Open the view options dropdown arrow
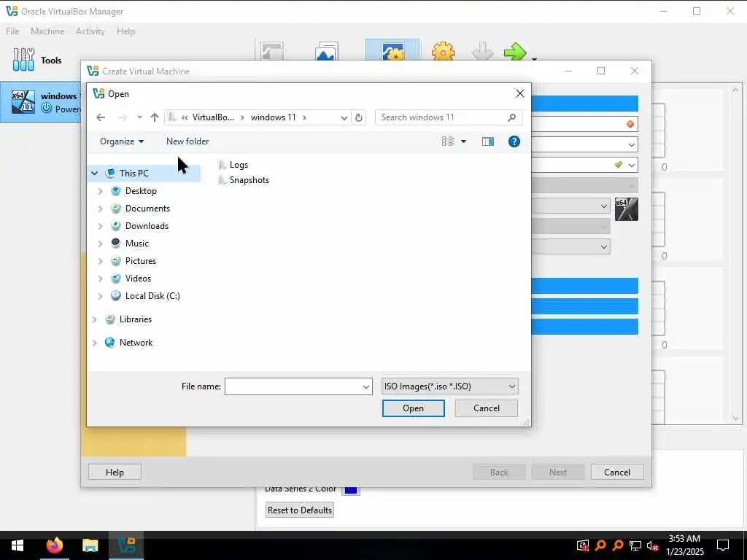 463,141
